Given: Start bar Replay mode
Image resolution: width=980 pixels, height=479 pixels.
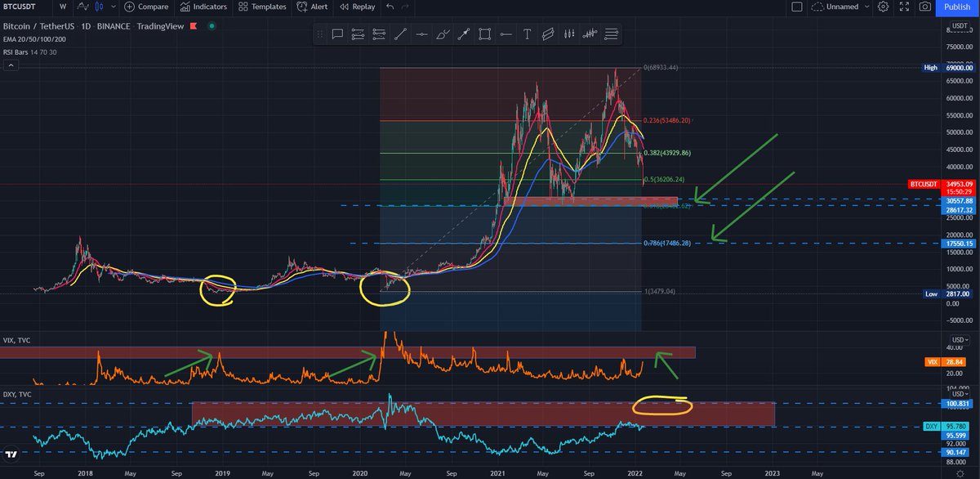Looking at the screenshot, I should 359,7.
